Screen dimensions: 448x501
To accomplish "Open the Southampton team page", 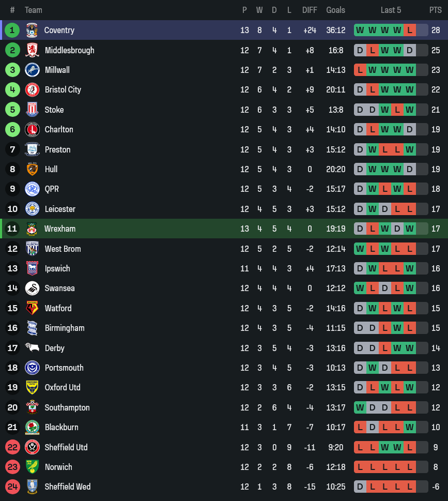I will click(x=67, y=407).
